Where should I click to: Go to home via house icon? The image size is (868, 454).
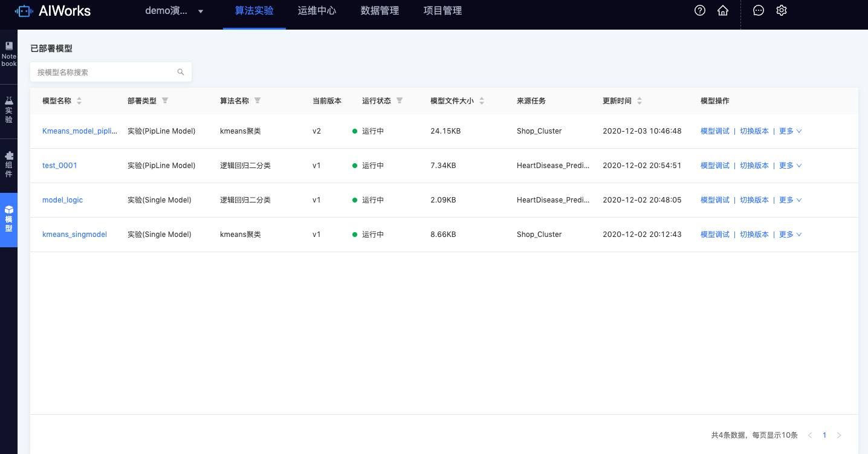[722, 10]
